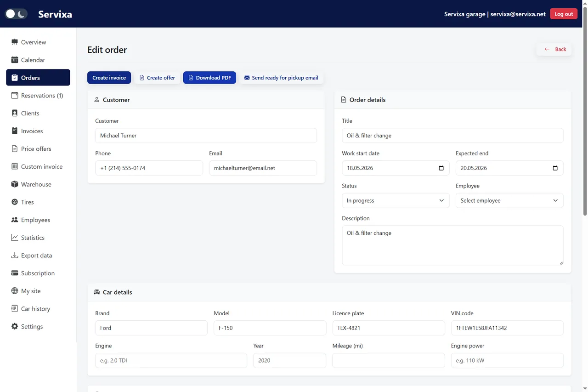Viewport: 588px width, 392px height.
Task: Click the Clients sidebar icon
Action: [x=15, y=113]
